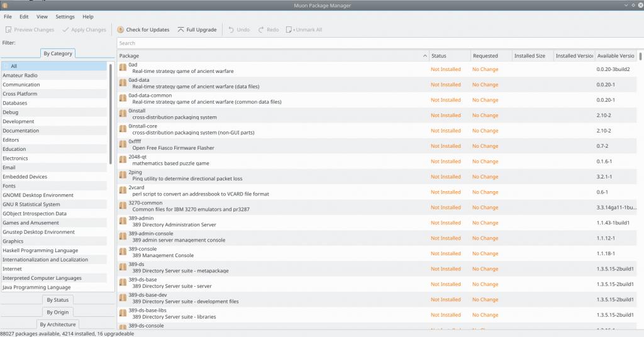
Task: Click the Apply Changes checkmark icon
Action: point(65,30)
